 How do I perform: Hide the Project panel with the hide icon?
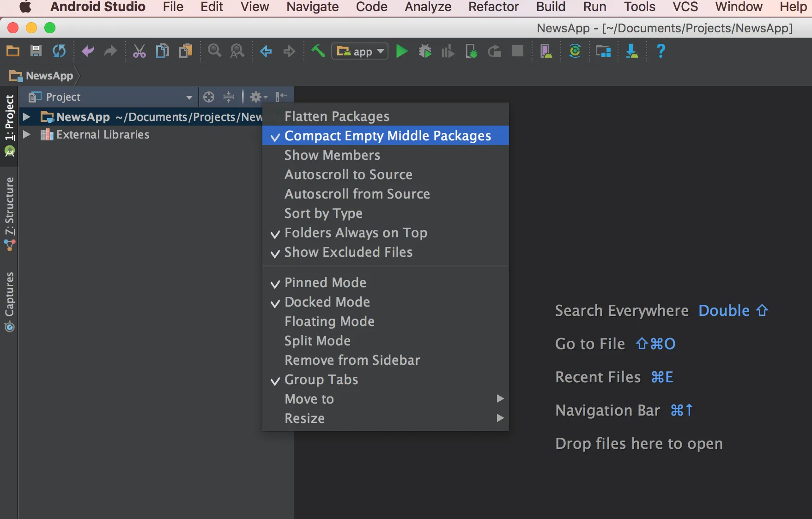[x=281, y=97]
